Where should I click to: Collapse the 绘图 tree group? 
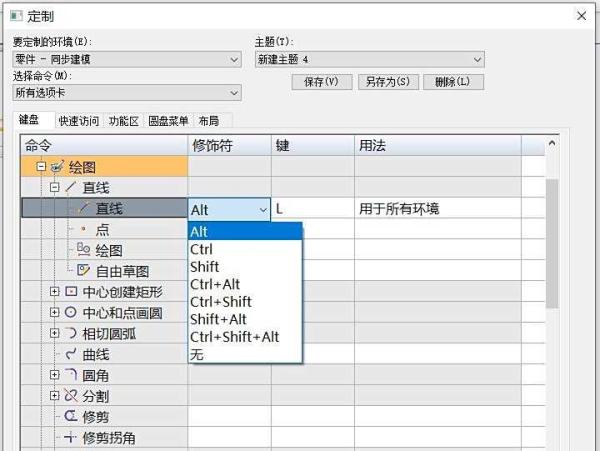click(41, 167)
